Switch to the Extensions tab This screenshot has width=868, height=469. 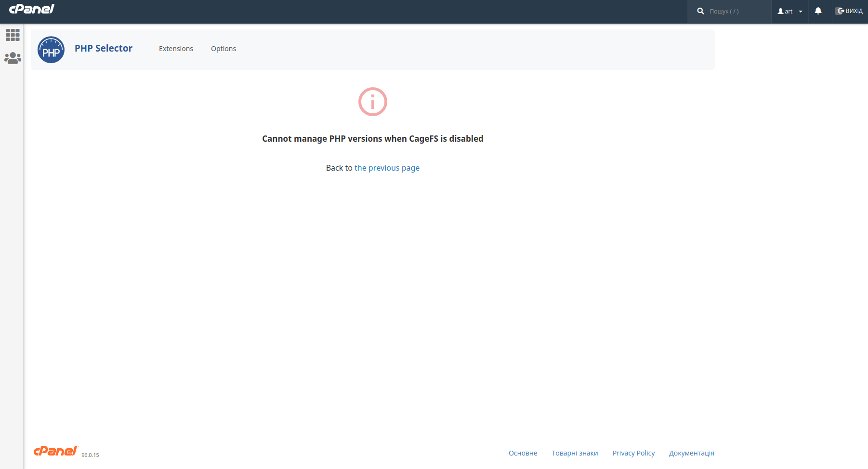(x=176, y=49)
